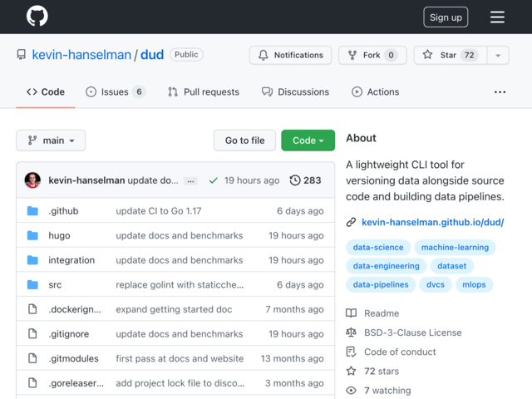Open the more tabs ellipsis menu
This screenshot has width=532, height=399.
coord(500,92)
